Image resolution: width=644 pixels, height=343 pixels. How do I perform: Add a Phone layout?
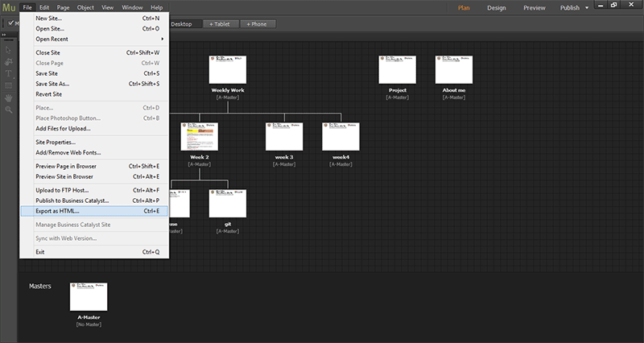coord(257,24)
